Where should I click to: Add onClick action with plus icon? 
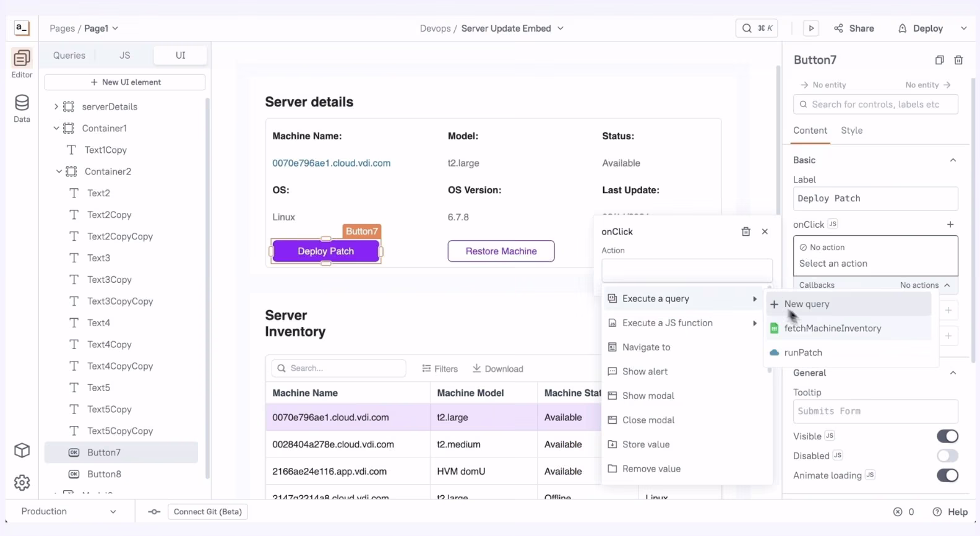point(950,224)
